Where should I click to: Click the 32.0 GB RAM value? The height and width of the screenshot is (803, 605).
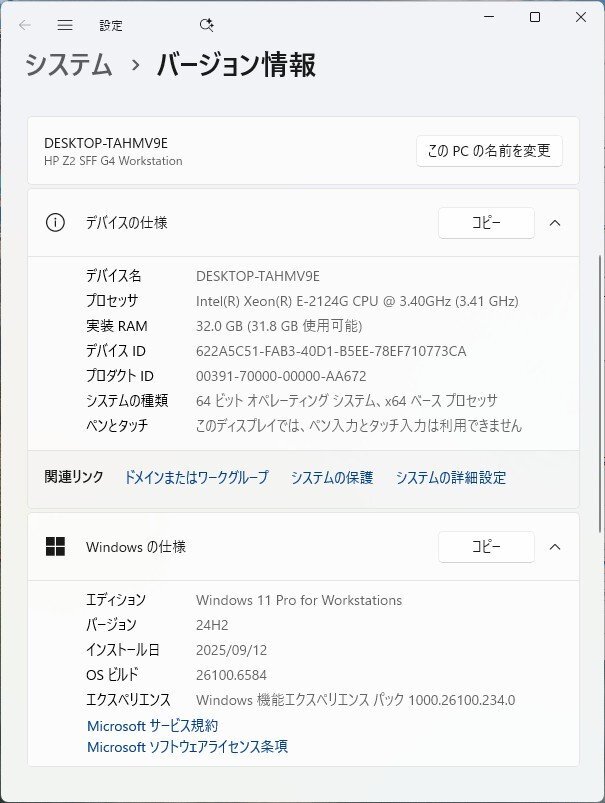pos(279,326)
